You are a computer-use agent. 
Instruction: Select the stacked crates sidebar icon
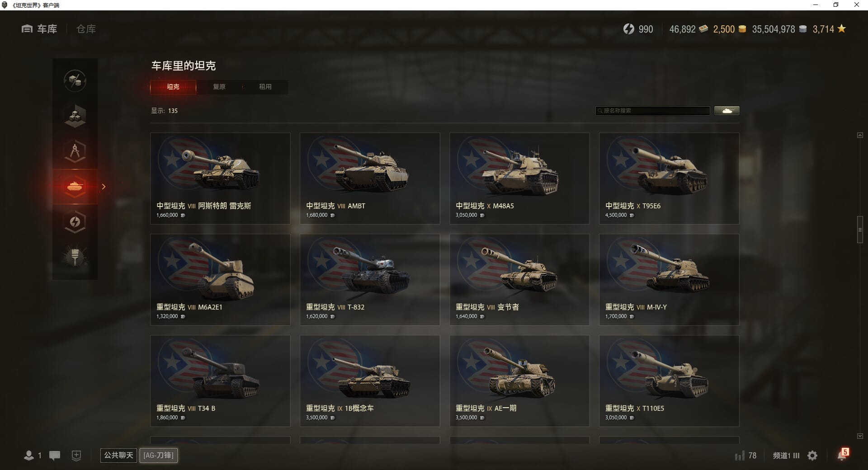tap(75, 116)
